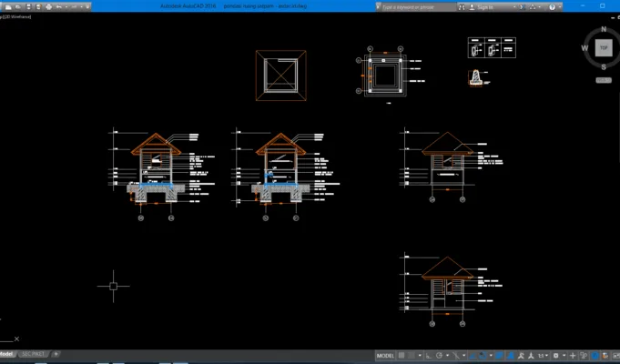This screenshot has height=364, width=620.
Task: Open the Help question mark icon
Action: [553, 7]
